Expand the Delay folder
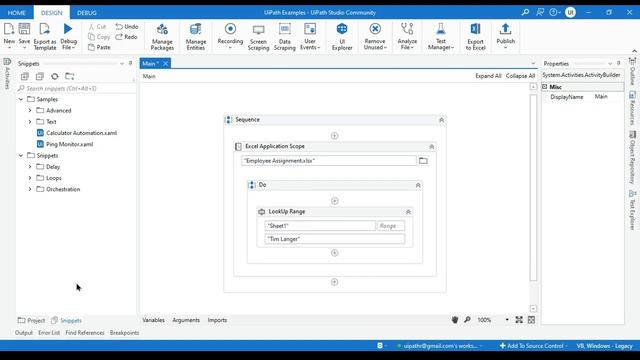Image resolution: width=640 pixels, height=360 pixels. pyautogui.click(x=30, y=167)
